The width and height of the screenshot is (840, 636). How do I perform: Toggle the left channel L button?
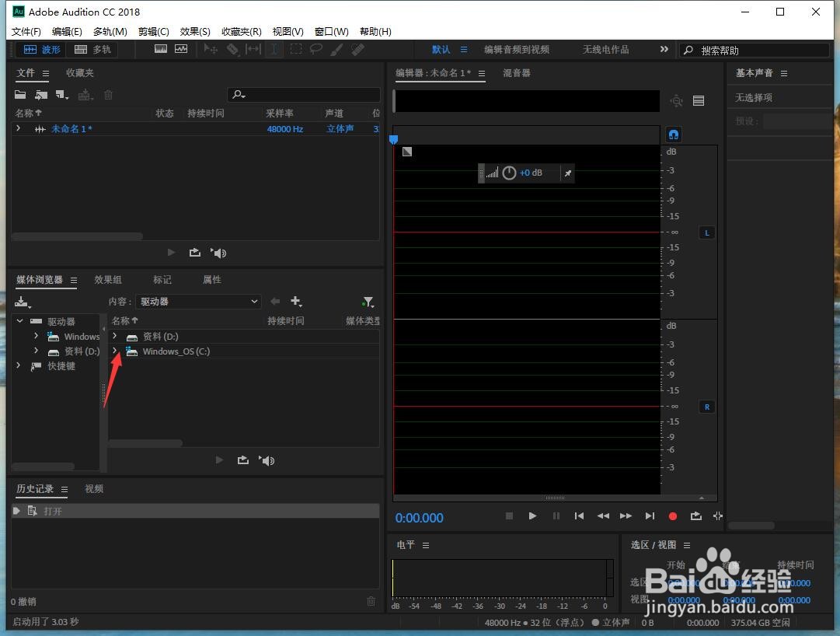[707, 232]
